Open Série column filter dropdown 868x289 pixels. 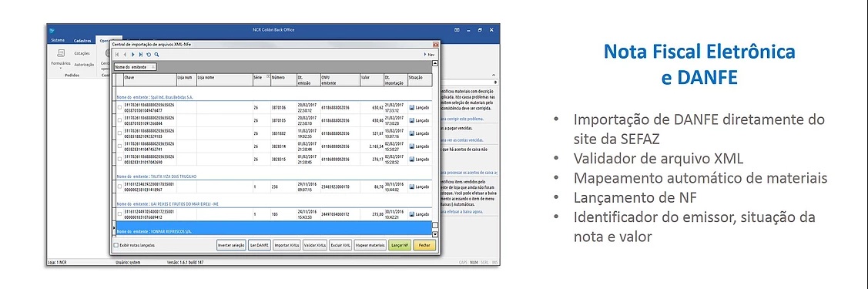point(268,77)
